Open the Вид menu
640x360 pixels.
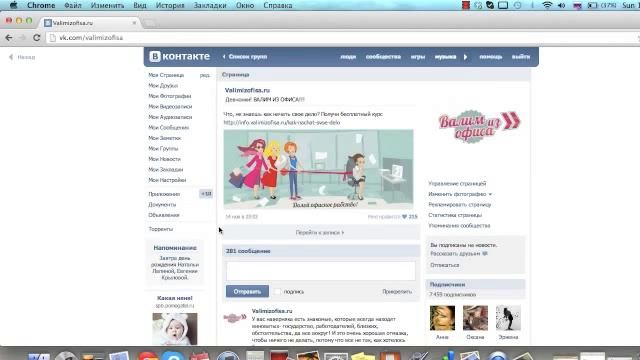pyautogui.click(x=140, y=5)
